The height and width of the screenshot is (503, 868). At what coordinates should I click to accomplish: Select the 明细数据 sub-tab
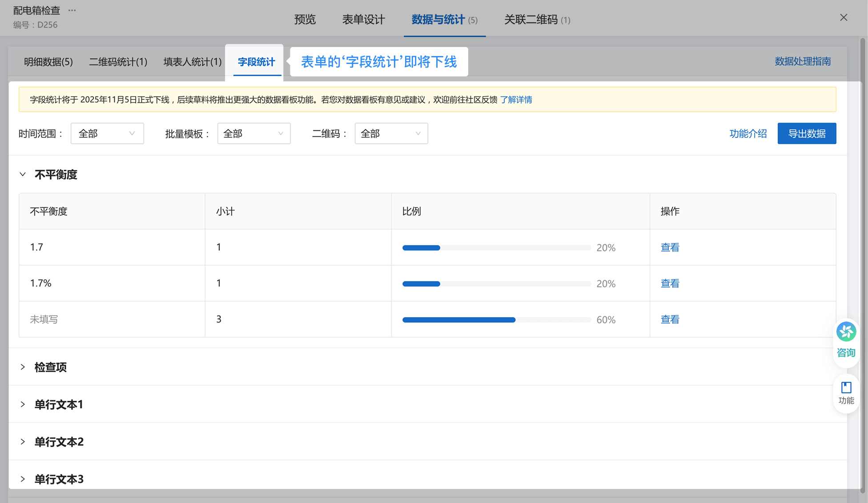pyautogui.click(x=48, y=62)
